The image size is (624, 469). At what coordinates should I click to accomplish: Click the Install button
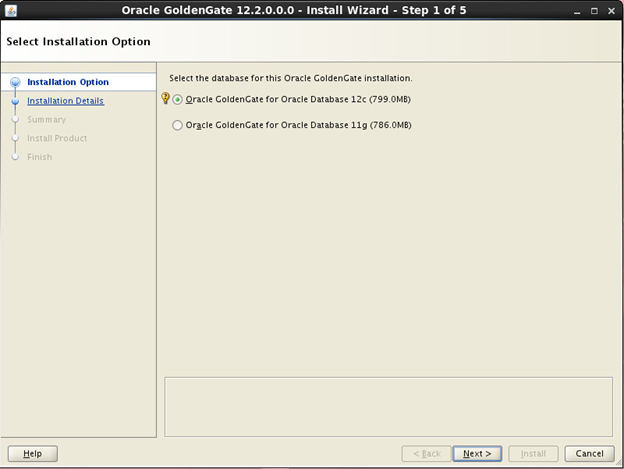533,453
